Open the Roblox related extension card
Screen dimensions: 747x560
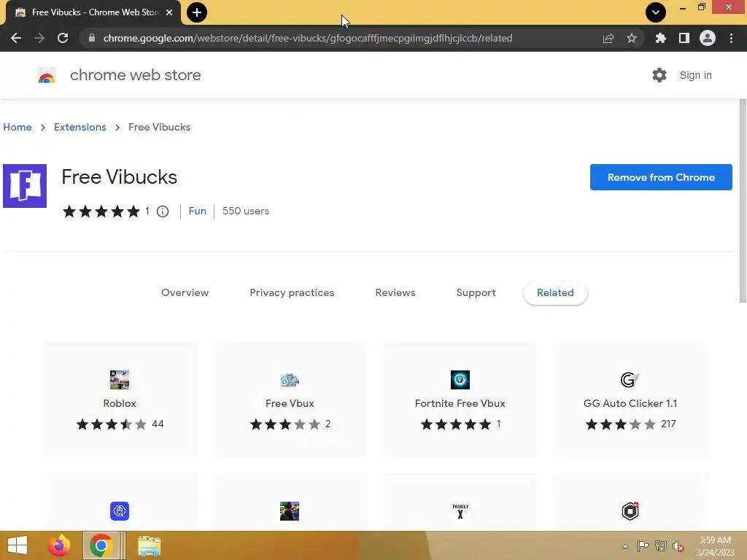pyautogui.click(x=120, y=400)
